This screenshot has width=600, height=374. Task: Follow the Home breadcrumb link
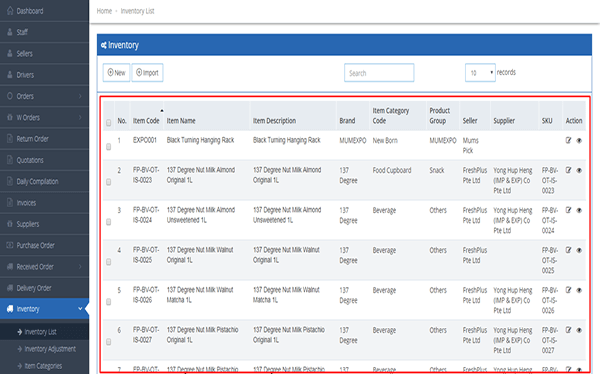pyautogui.click(x=104, y=11)
